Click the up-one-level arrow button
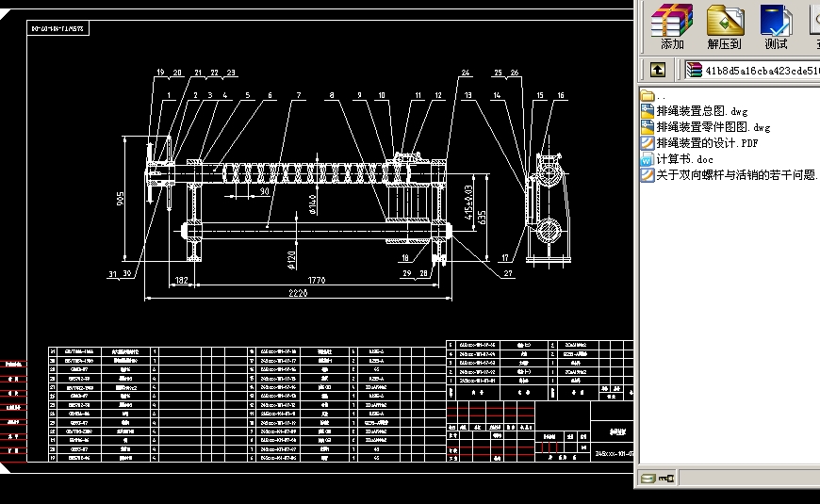820x504 pixels. [x=657, y=70]
